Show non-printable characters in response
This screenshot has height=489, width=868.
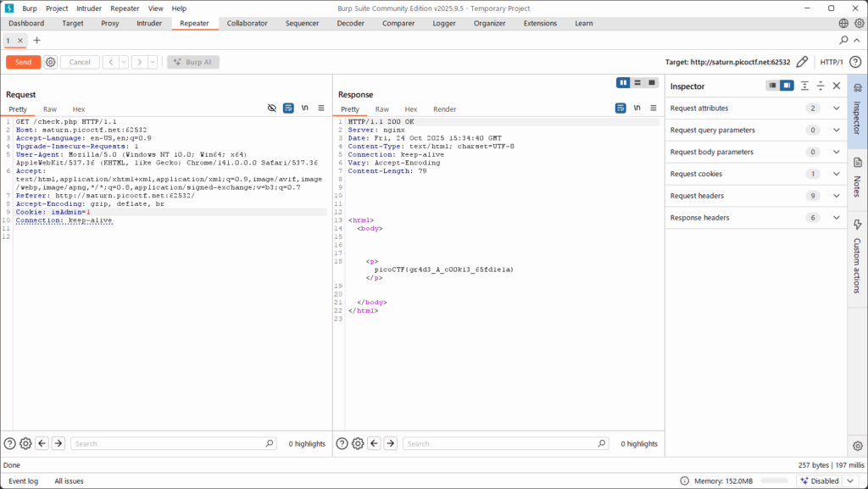click(637, 108)
